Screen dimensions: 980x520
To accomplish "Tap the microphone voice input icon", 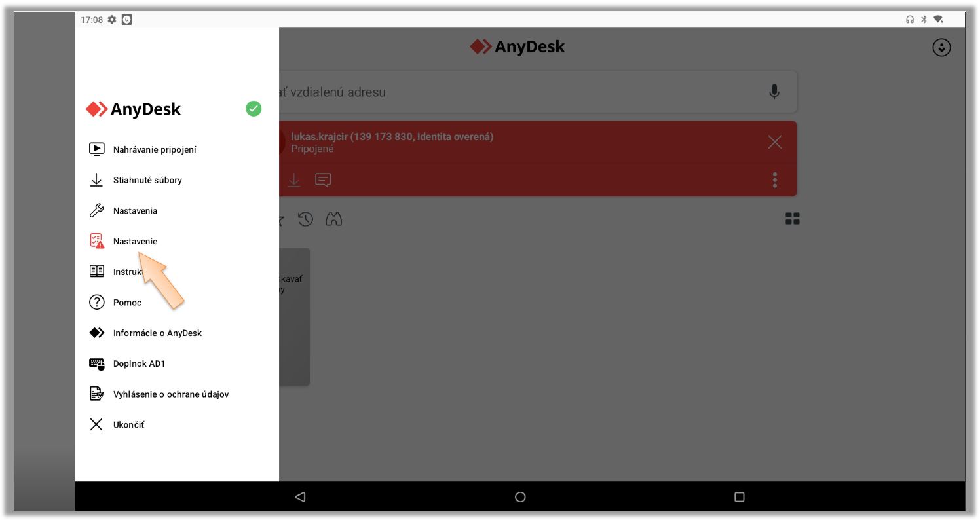I will point(774,92).
